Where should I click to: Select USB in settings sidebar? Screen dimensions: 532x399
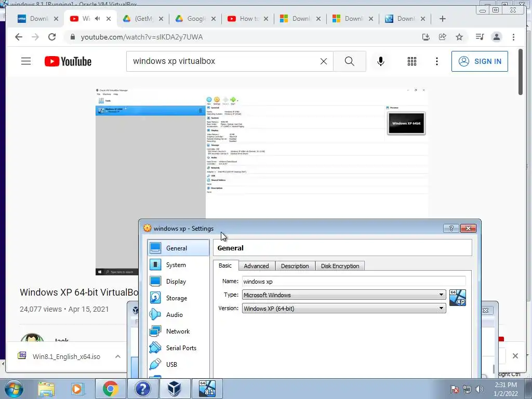pos(179,364)
